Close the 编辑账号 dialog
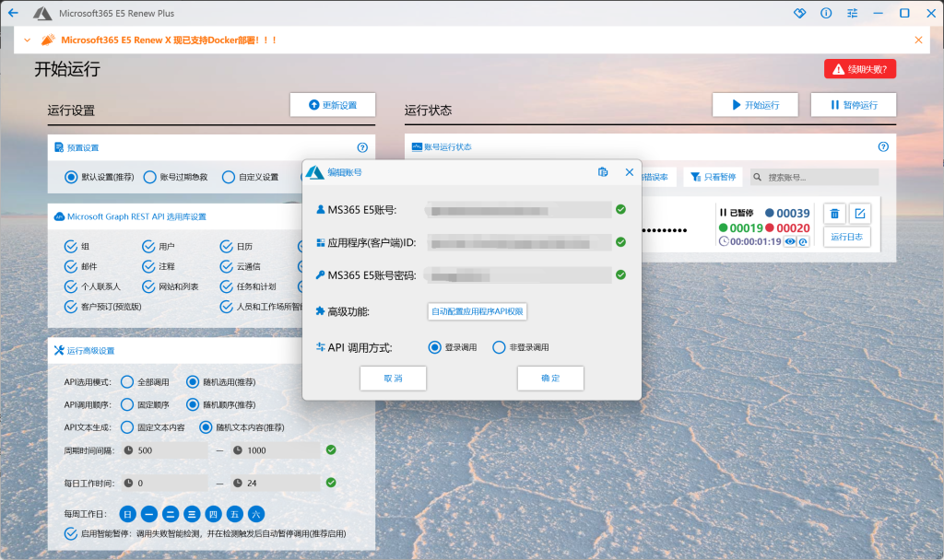The image size is (944, 560). click(629, 172)
